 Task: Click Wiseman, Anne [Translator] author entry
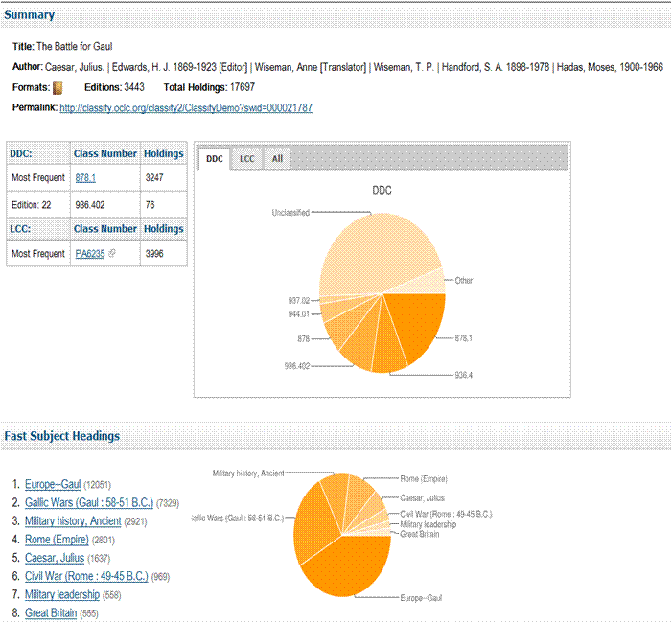click(x=311, y=67)
